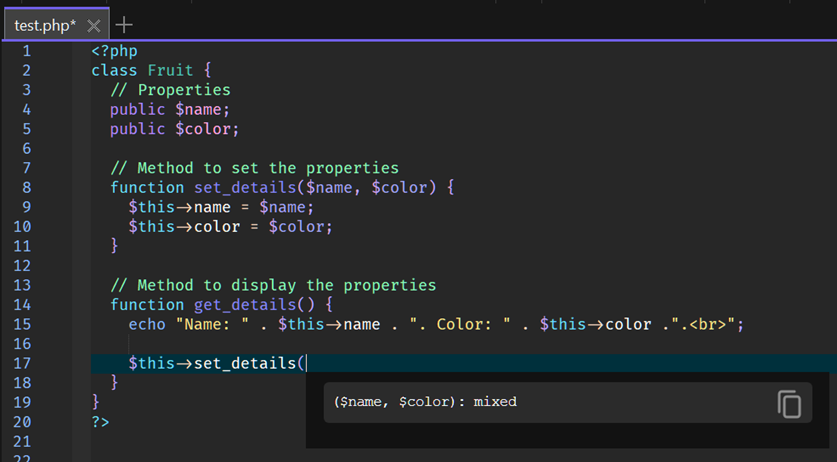Click the $this→set_details( call on line 17
The image size is (837, 462).
point(217,364)
